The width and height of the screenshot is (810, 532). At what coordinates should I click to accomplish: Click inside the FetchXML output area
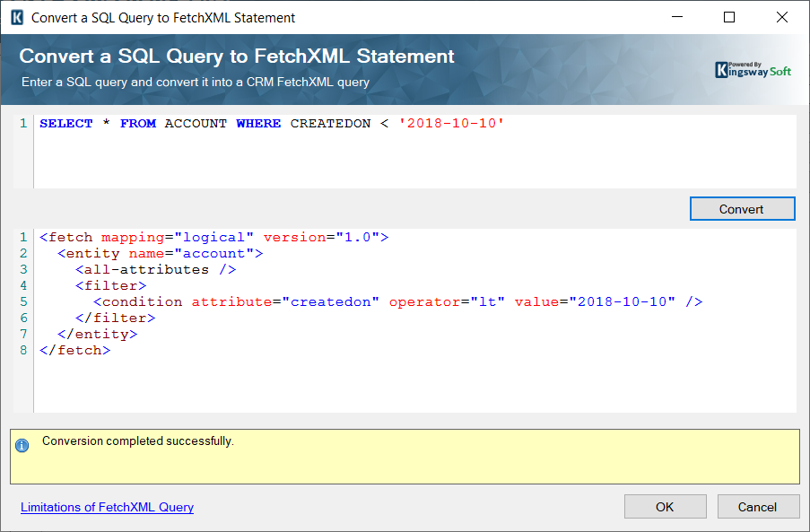[x=404, y=386]
